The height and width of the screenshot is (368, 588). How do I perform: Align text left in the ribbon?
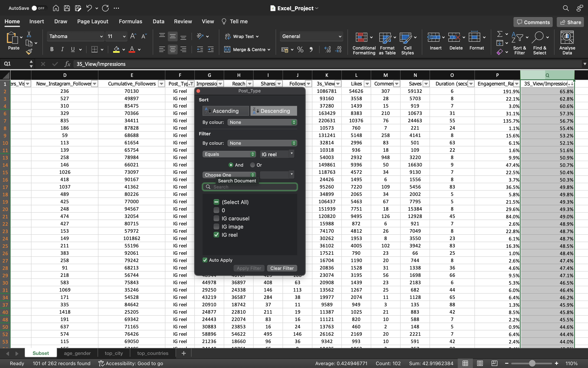pos(162,49)
